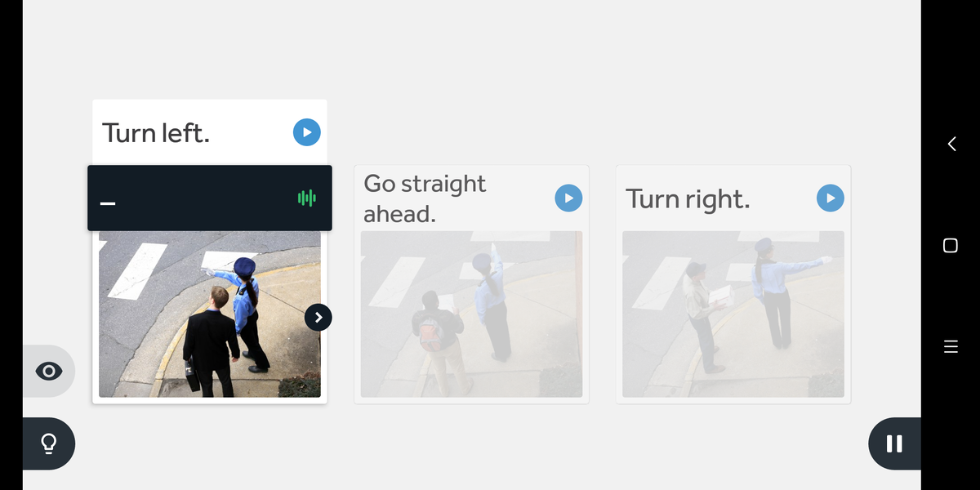The width and height of the screenshot is (980, 490).
Task: Play the "Turn right." audio
Action: [x=830, y=198]
